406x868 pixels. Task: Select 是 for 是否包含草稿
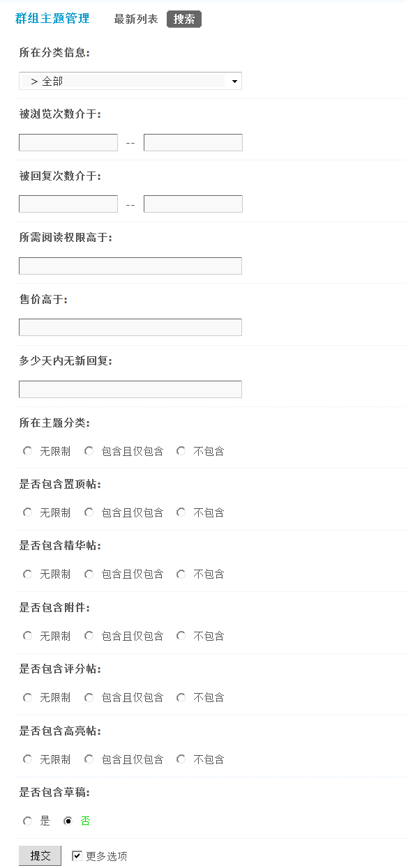[27, 821]
